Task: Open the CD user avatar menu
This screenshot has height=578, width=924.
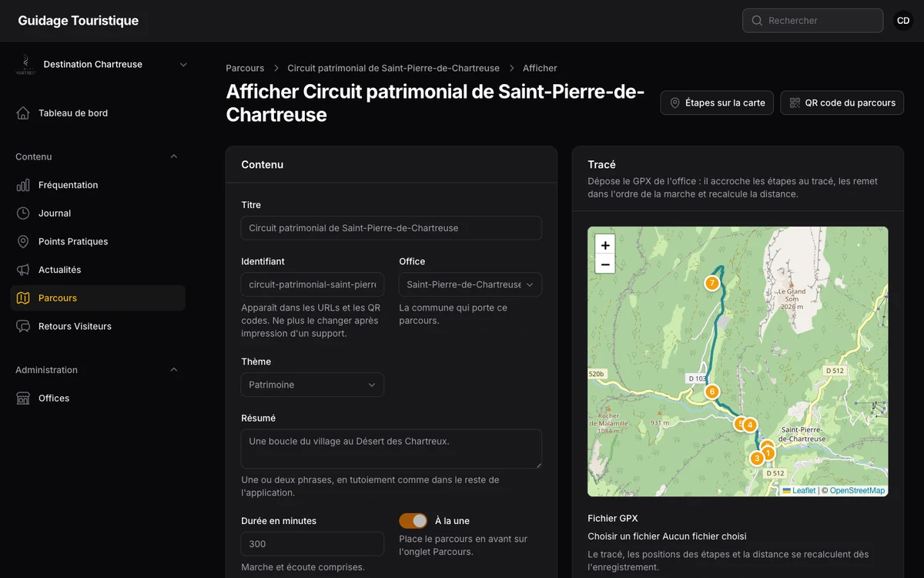Action: pos(903,21)
